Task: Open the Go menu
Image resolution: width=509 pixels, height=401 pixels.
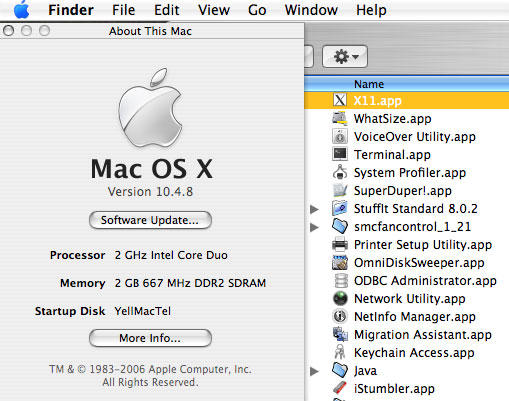Action: click(257, 10)
